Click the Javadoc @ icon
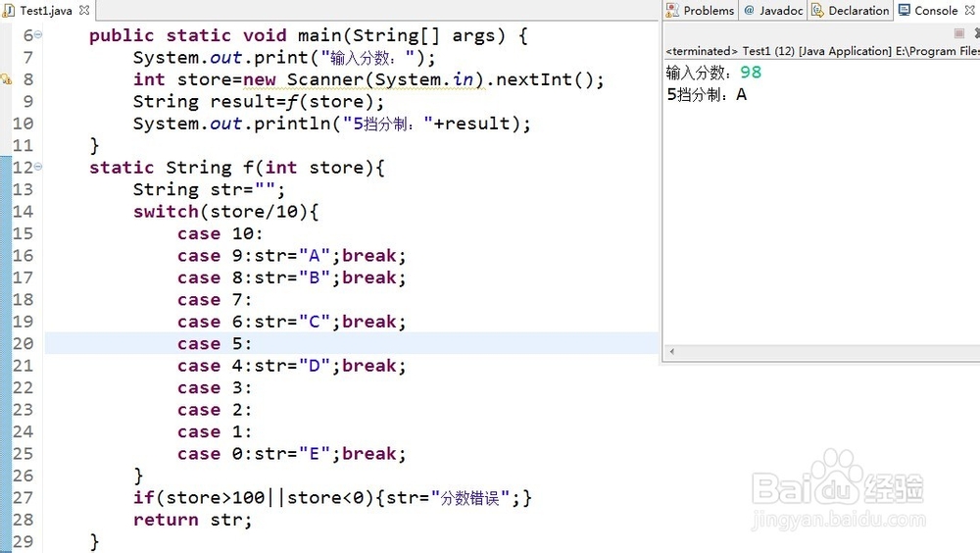Screen dimensions: 980x553 tap(749, 10)
